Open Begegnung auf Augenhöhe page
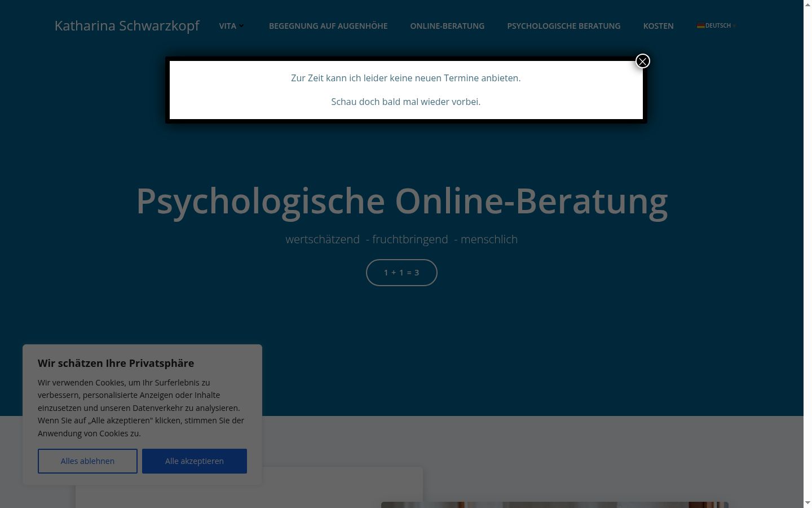812x508 pixels. click(x=328, y=26)
